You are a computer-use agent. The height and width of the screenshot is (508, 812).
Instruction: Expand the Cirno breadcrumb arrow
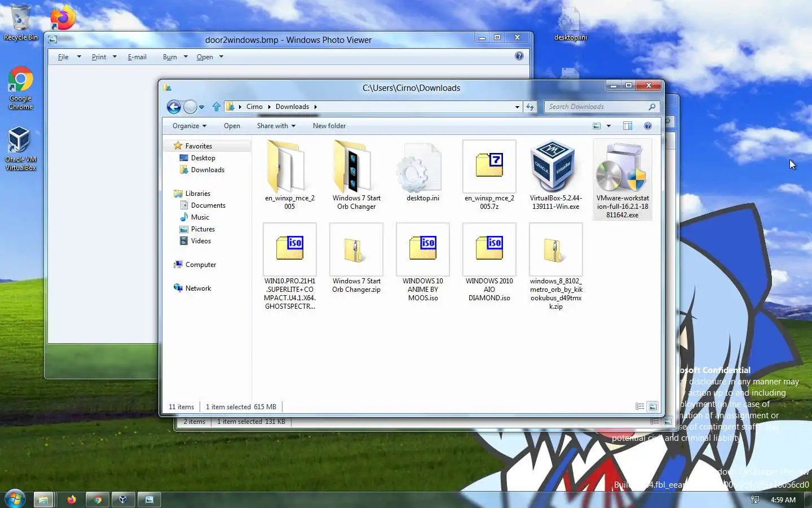(269, 107)
